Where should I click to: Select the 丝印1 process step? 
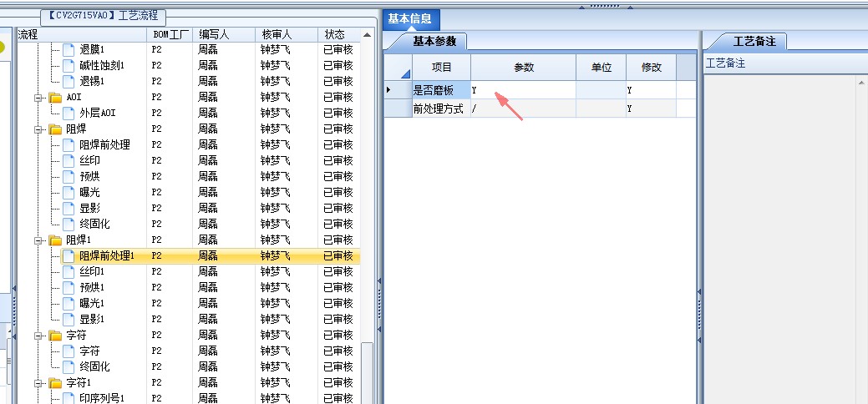tap(91, 272)
